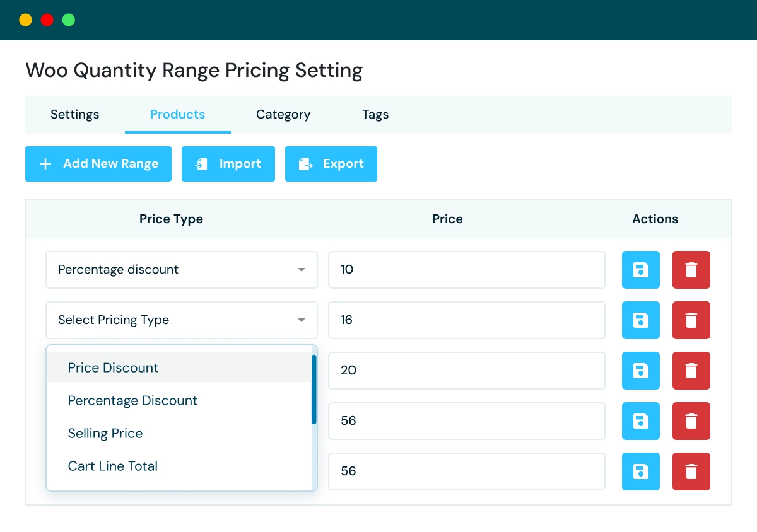Choose Price Discount from the list
The width and height of the screenshot is (757, 532).
pos(179,367)
